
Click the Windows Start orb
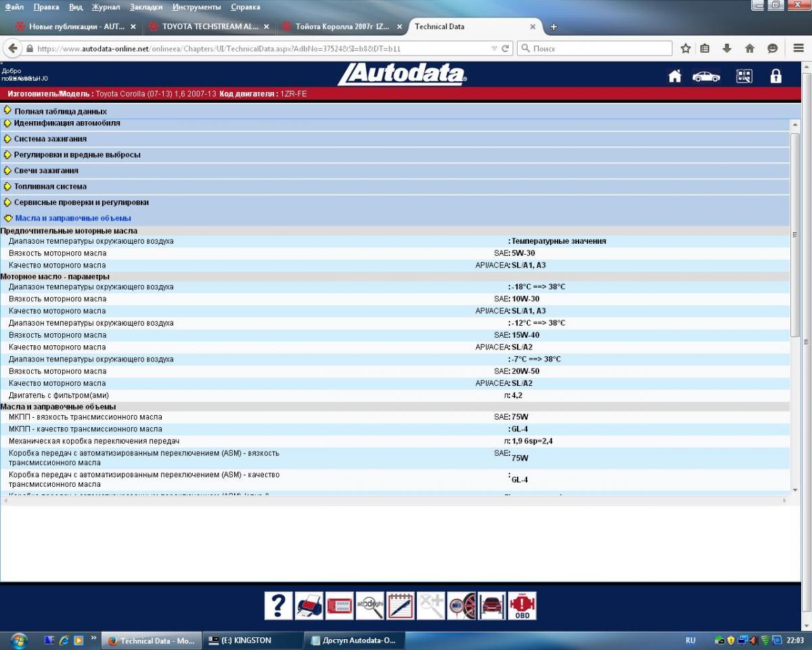tap(18, 640)
